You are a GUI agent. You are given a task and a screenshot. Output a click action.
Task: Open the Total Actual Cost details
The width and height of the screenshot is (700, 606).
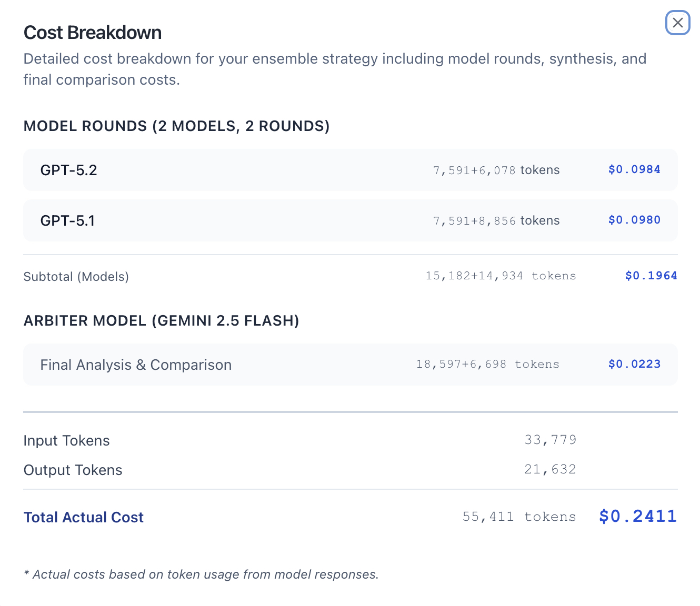83,517
